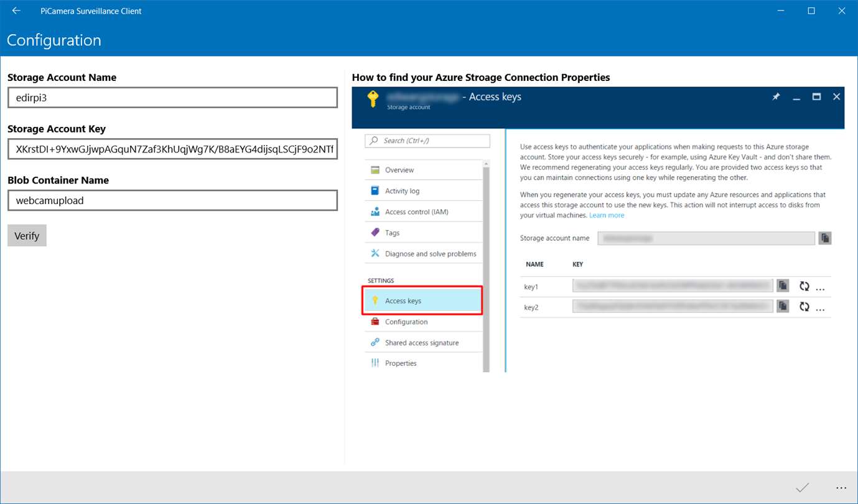This screenshot has width=858, height=504.
Task: Select Access keys under Settings
Action: (x=422, y=301)
